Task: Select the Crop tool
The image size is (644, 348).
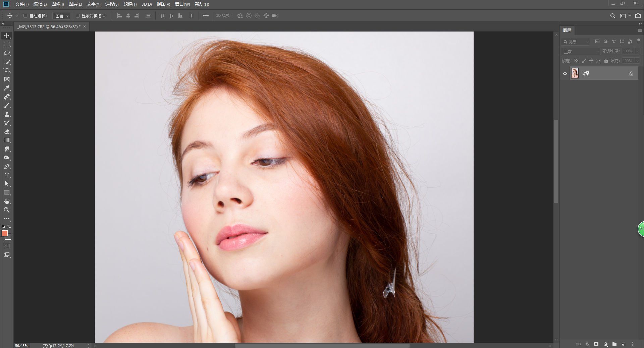Action: (7, 70)
